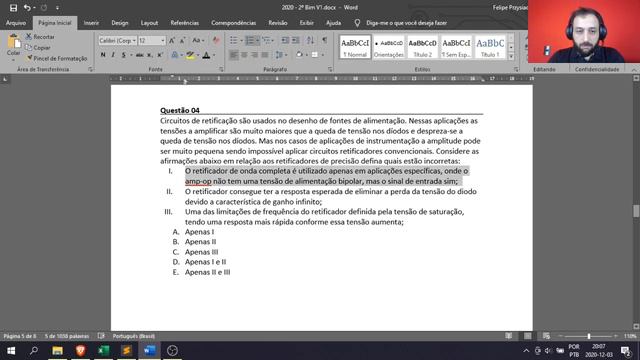The height and width of the screenshot is (360, 640).
Task: Open bullet list style dropdown arrow
Action: [241, 40]
